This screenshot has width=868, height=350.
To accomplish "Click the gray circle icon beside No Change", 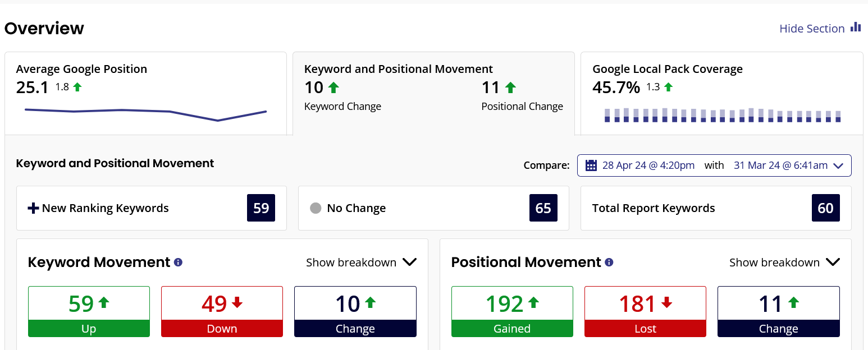I will (314, 208).
